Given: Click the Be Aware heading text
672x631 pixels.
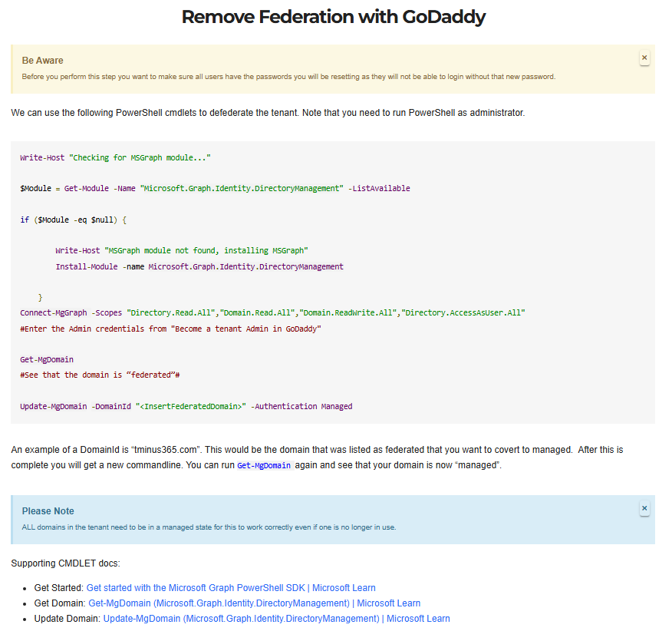Looking at the screenshot, I should 42,61.
